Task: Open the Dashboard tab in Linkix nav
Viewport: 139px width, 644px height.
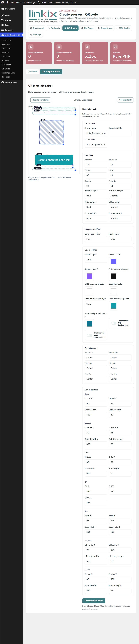Action: (x=37, y=28)
